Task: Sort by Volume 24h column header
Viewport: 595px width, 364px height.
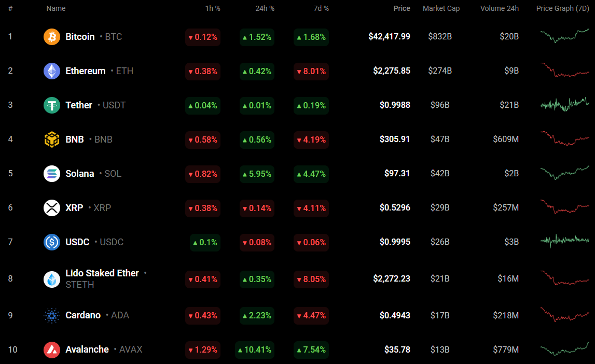Action: point(499,8)
